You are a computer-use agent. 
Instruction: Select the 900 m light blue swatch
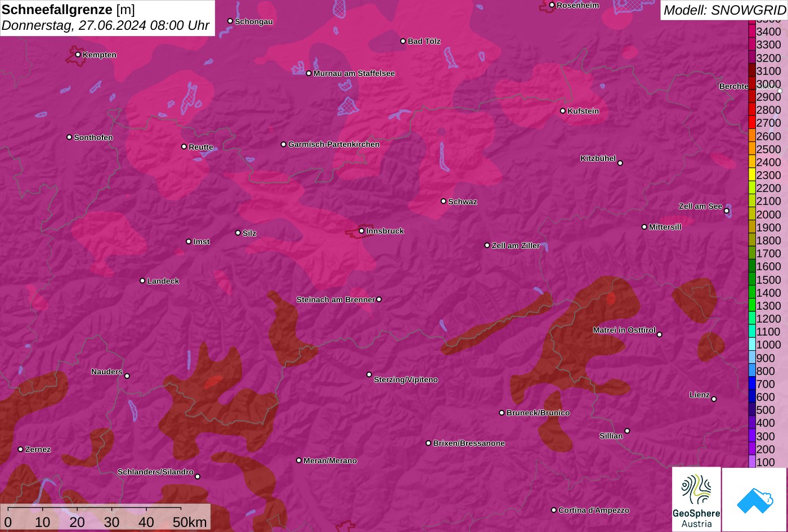coord(752,358)
